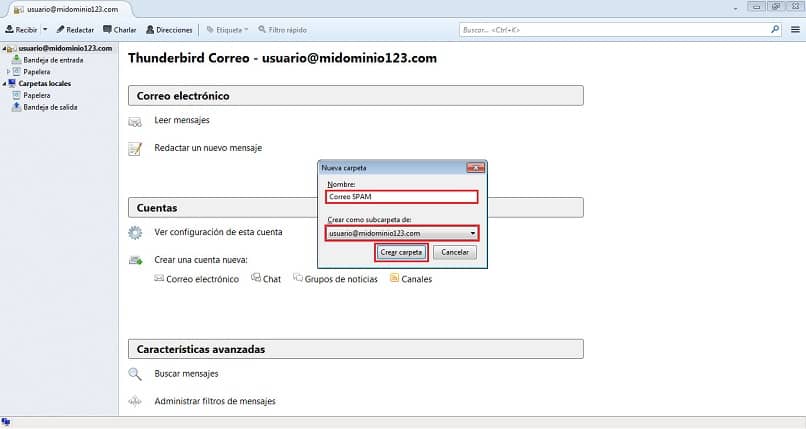Expand the account Papelera folder

(8, 72)
